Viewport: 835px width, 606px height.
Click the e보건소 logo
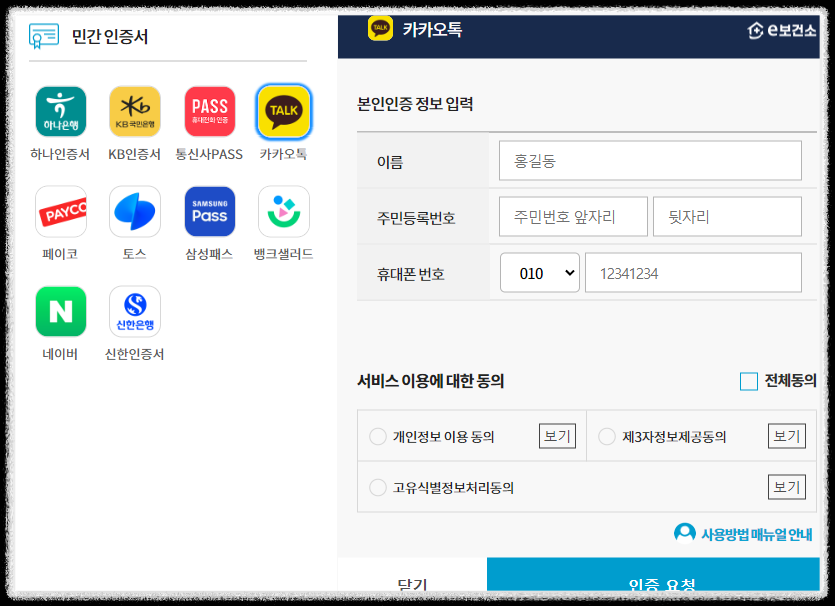coord(782,30)
